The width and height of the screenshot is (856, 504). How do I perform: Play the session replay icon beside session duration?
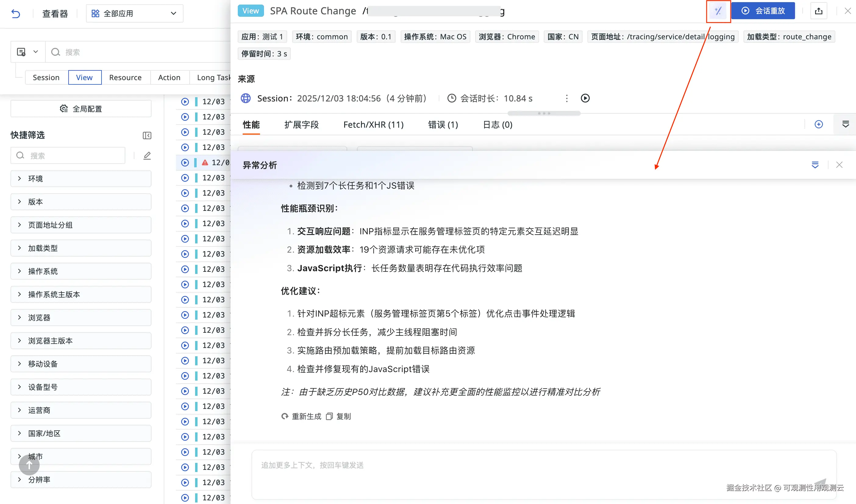(585, 98)
